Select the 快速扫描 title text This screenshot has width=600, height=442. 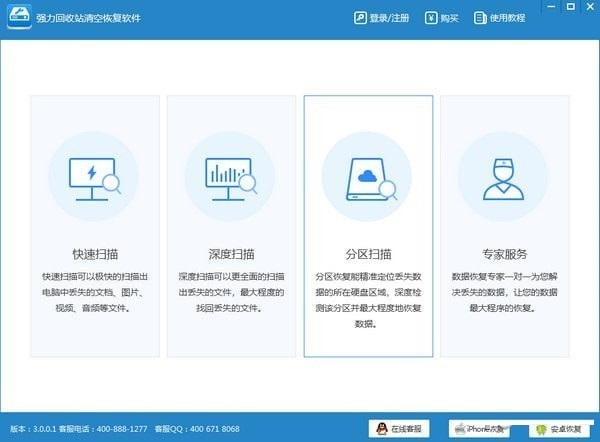(x=95, y=254)
